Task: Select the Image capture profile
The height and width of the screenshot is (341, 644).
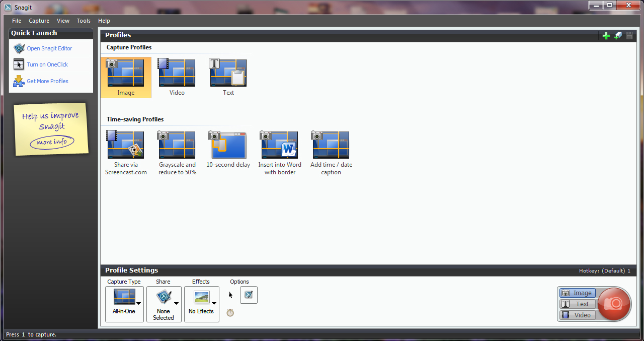Action: [126, 77]
